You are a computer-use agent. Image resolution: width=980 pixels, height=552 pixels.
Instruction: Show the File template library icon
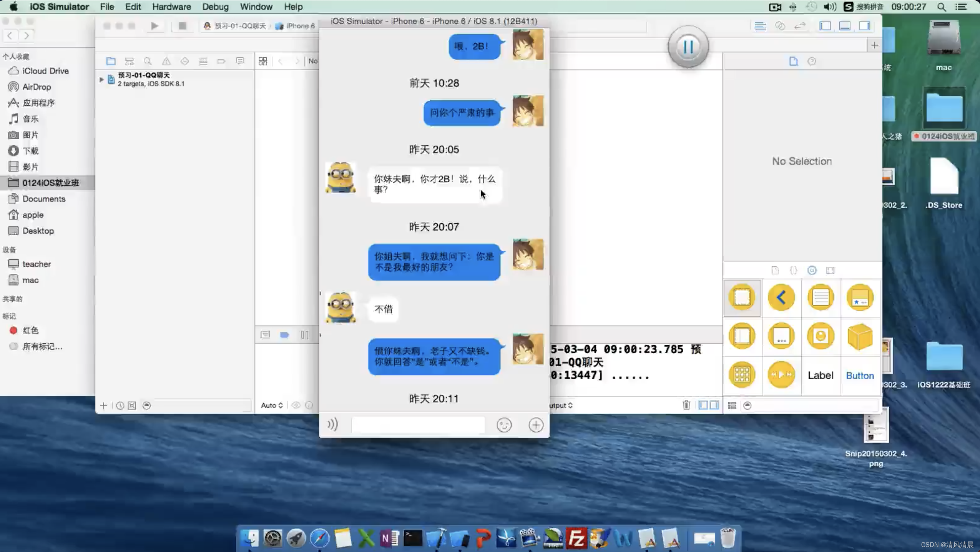[775, 270]
